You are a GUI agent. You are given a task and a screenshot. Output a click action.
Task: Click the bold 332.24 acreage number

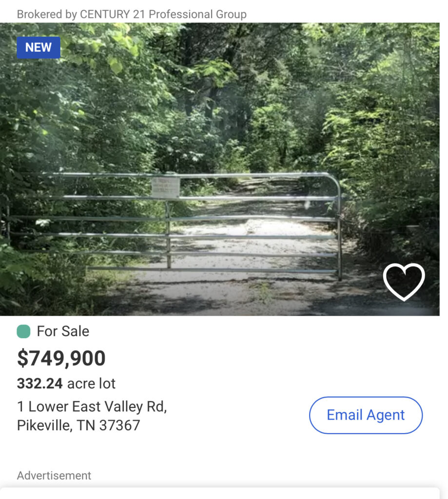(39, 384)
